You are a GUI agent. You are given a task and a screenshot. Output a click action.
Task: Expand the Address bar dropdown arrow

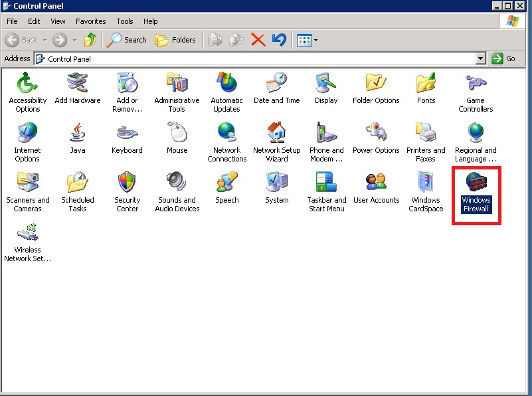tap(480, 58)
